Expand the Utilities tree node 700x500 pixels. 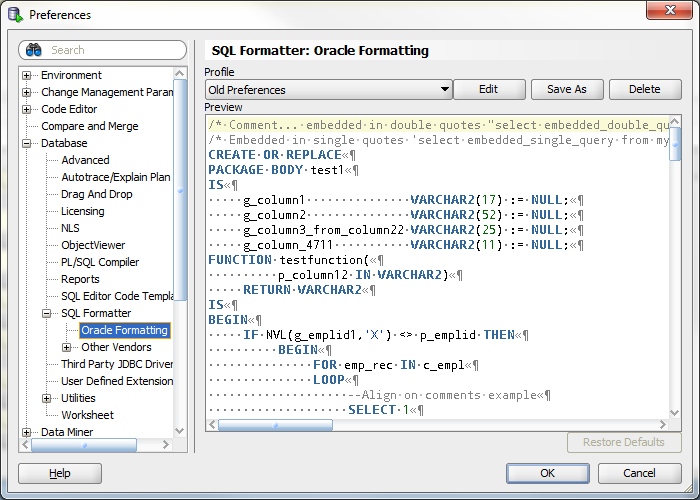point(46,398)
